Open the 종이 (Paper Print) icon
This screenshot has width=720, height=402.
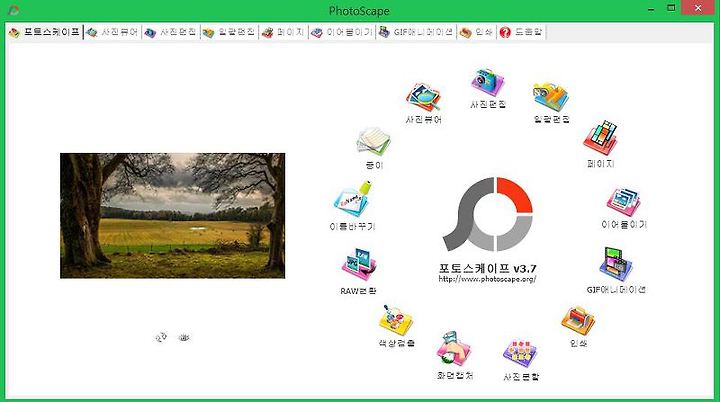pyautogui.click(x=374, y=142)
